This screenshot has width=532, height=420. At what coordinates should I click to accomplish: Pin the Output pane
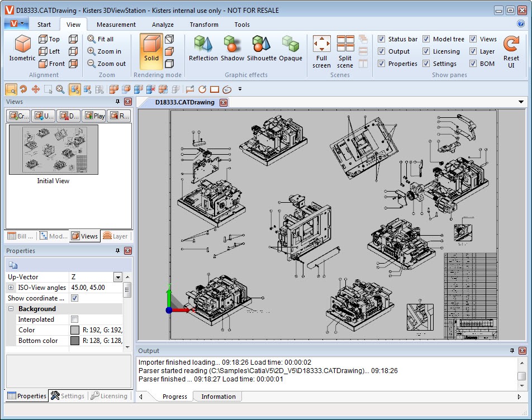pyautogui.click(x=512, y=351)
